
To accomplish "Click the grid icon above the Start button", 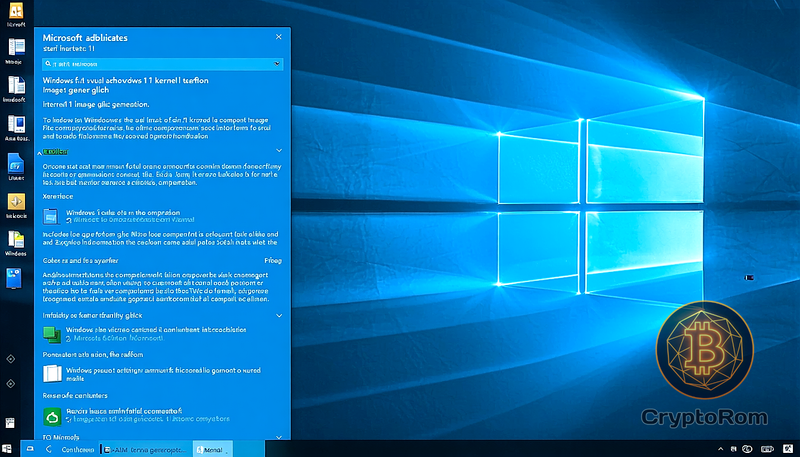I will tap(10, 423).
